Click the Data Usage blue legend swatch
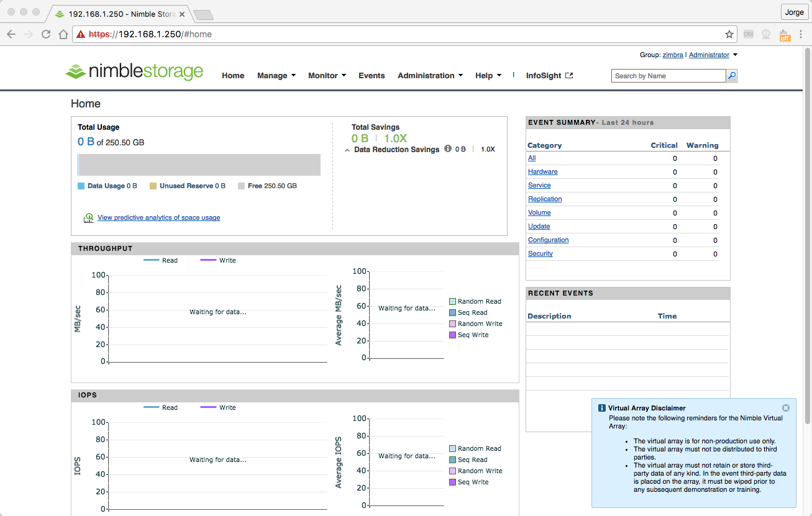The image size is (812, 516). [x=81, y=186]
